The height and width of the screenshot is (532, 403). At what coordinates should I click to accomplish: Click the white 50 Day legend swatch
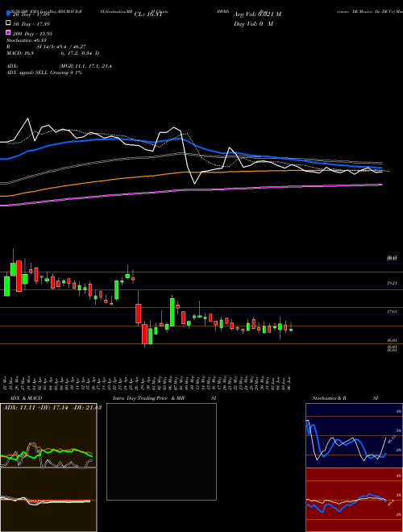[x=8, y=23]
